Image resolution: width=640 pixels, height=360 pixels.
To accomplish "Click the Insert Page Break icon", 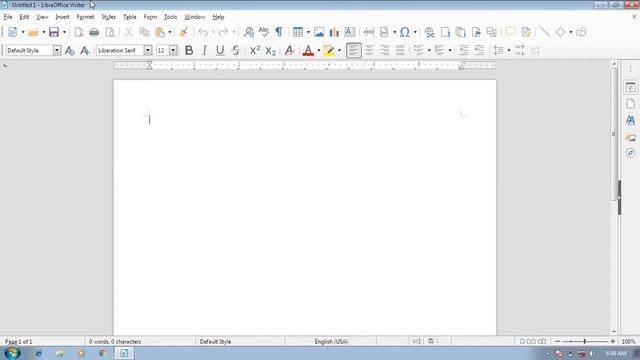I will pyautogui.click(x=369, y=32).
